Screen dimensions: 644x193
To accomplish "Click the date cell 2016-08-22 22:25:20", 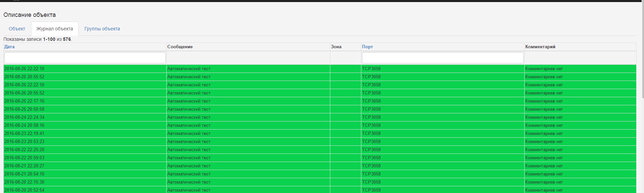I will [x=24, y=149].
